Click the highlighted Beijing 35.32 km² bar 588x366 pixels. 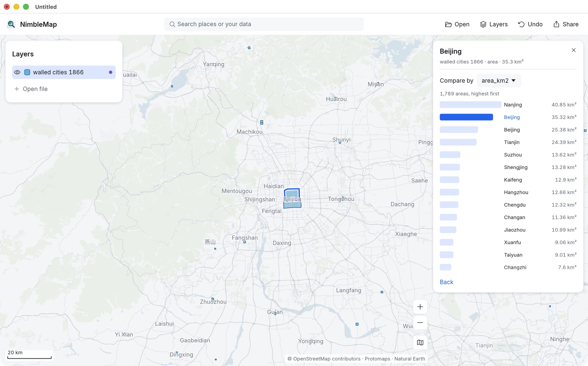[466, 117]
